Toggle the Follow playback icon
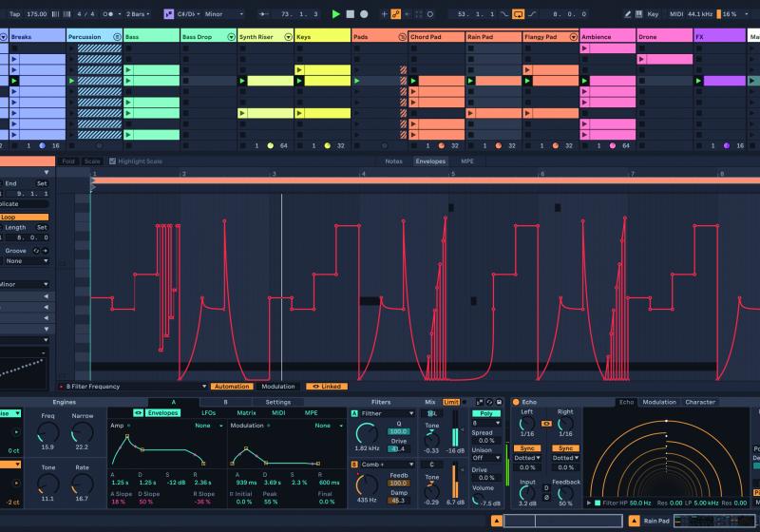The height and width of the screenshot is (532, 760). (264, 14)
